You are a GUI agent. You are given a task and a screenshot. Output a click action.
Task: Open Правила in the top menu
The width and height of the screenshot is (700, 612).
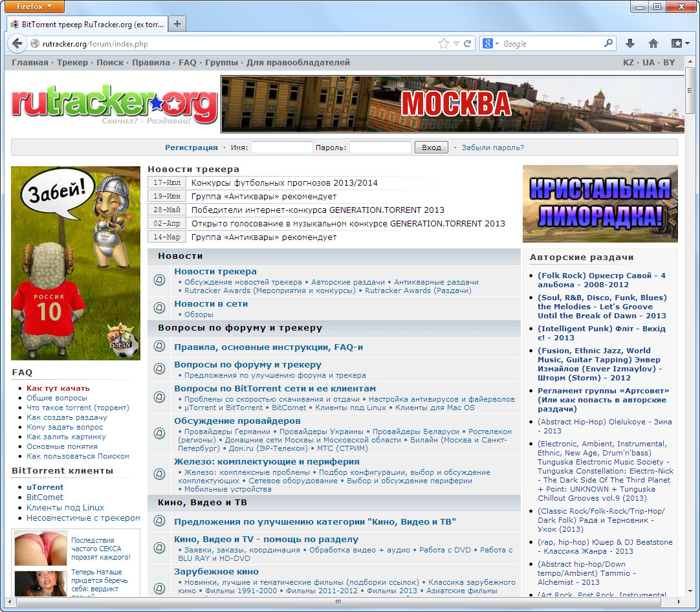tap(151, 63)
